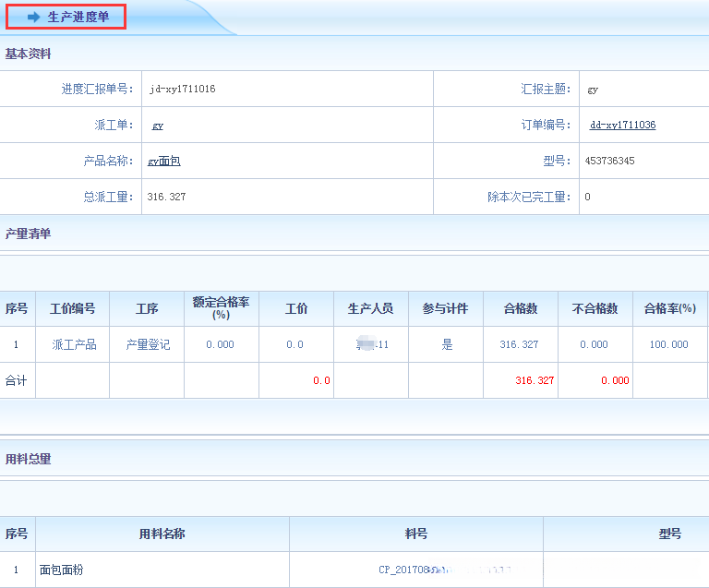The image size is (709, 588).
Task: Click the 产量登记 process cell
Action: (148, 344)
